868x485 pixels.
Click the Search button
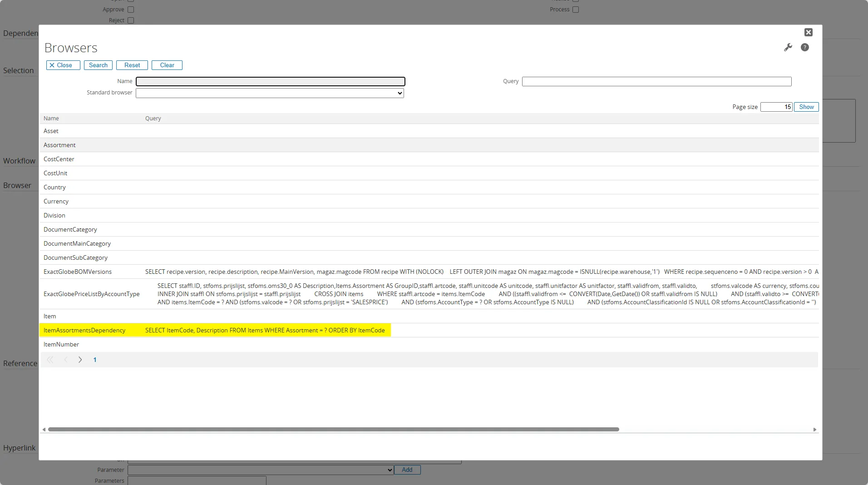(98, 65)
